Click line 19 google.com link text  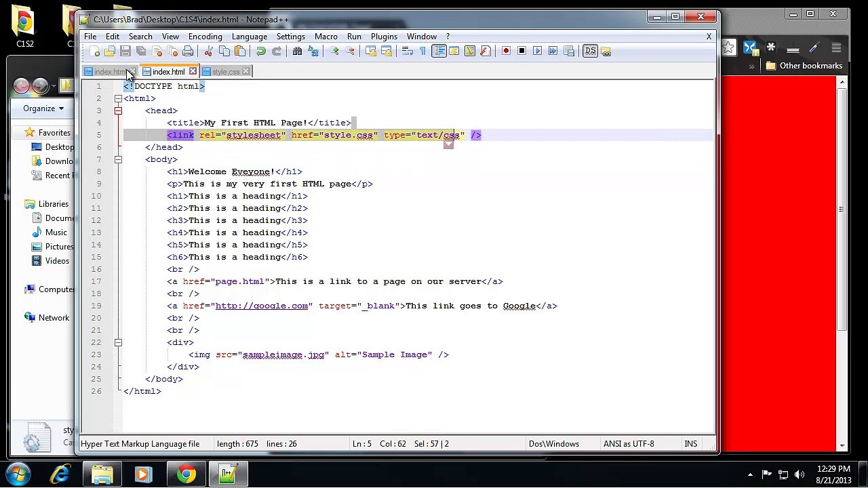point(262,306)
